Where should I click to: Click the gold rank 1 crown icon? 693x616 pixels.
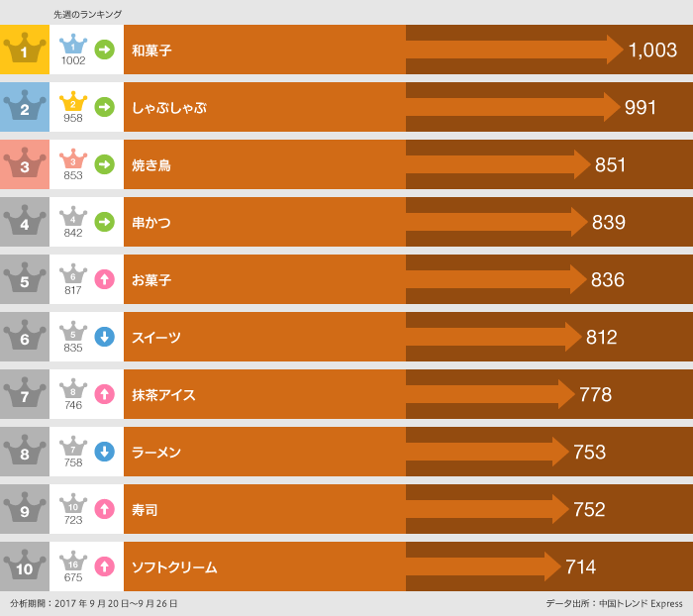coord(25,50)
